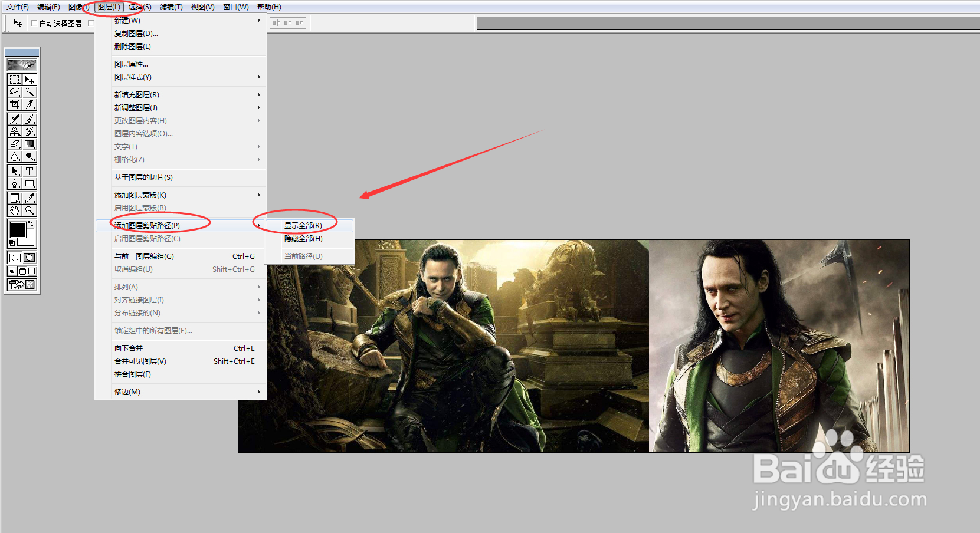Click the white background color swatch

30,242
